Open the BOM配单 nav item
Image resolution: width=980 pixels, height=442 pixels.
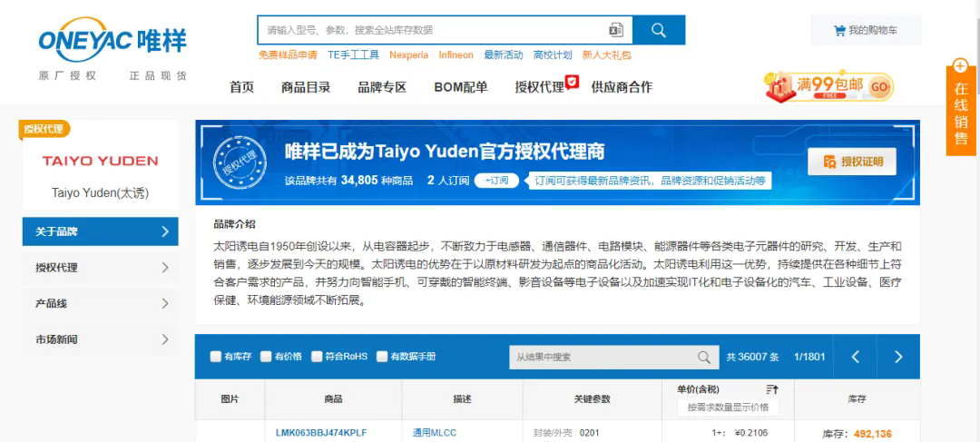pyautogui.click(x=461, y=87)
